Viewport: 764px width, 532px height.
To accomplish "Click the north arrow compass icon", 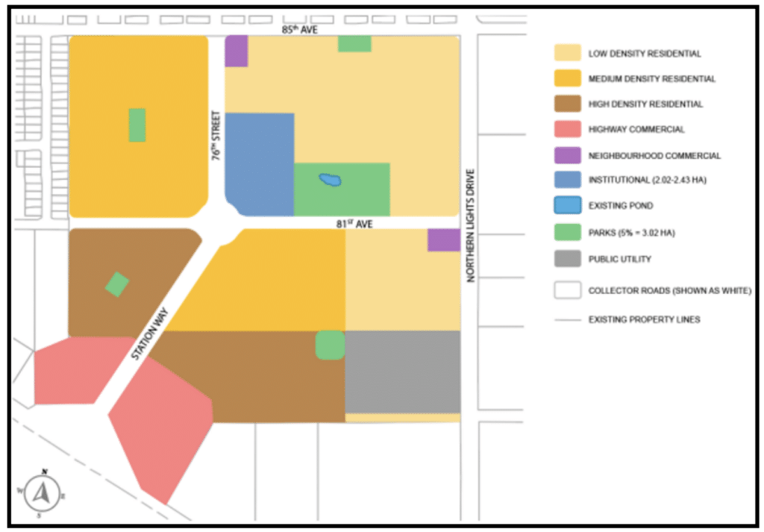I will pyautogui.click(x=44, y=493).
